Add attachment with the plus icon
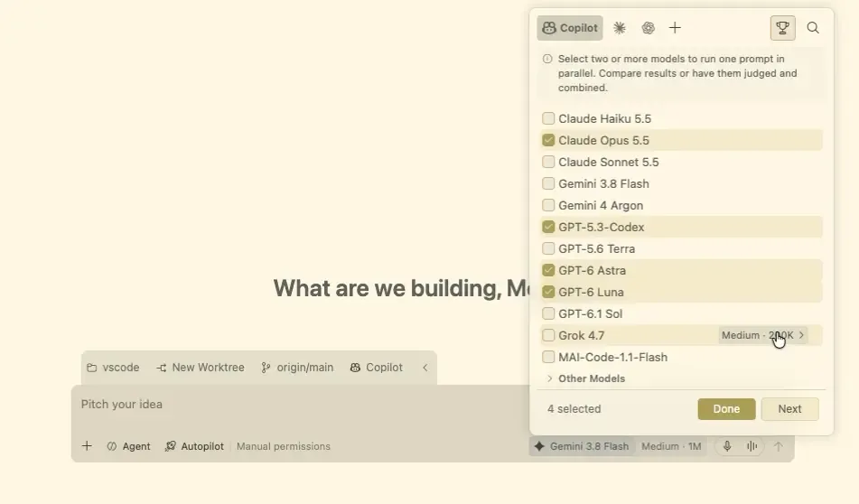Screen dimensions: 859x504 tap(87, 446)
